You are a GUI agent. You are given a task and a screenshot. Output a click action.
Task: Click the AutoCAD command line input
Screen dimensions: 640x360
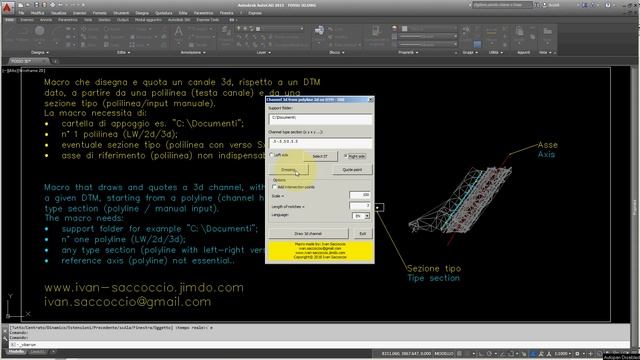point(318,344)
